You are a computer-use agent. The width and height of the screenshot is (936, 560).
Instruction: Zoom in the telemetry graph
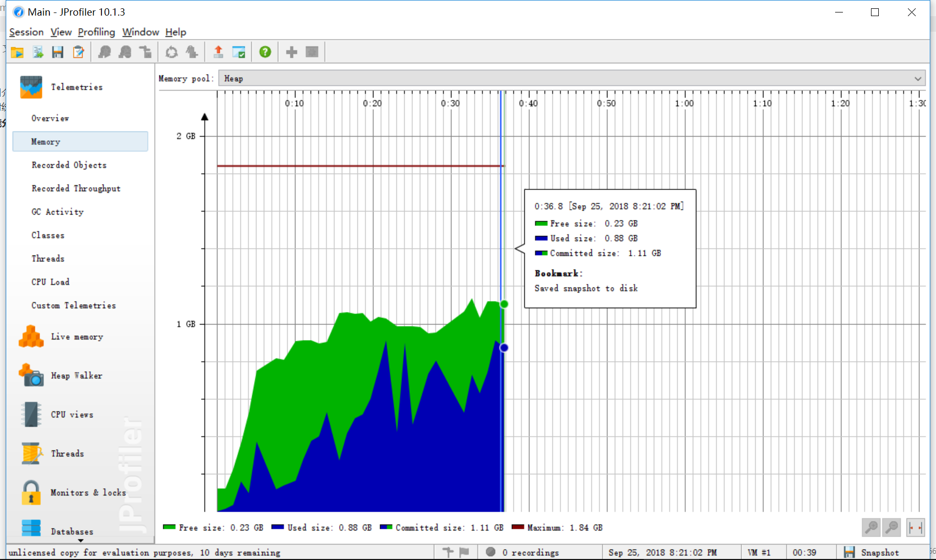pyautogui.click(x=871, y=527)
